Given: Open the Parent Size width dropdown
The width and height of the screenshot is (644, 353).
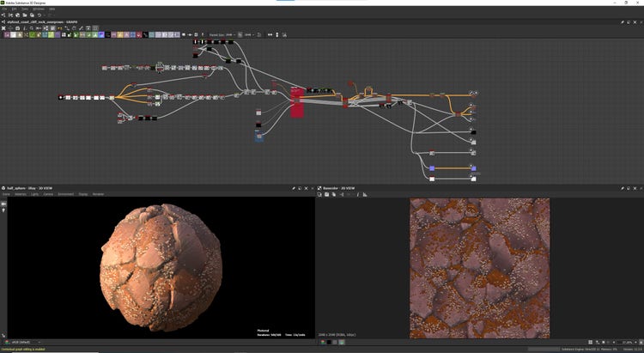Looking at the screenshot, I should 229,35.
